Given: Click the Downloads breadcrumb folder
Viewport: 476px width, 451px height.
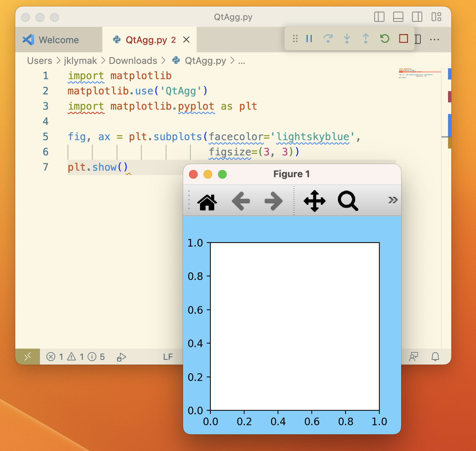Looking at the screenshot, I should click(x=133, y=61).
